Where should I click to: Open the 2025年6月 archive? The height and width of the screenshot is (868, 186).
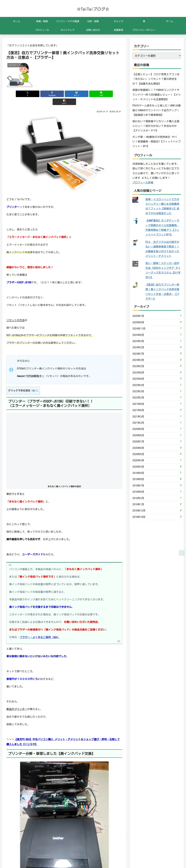157,322
